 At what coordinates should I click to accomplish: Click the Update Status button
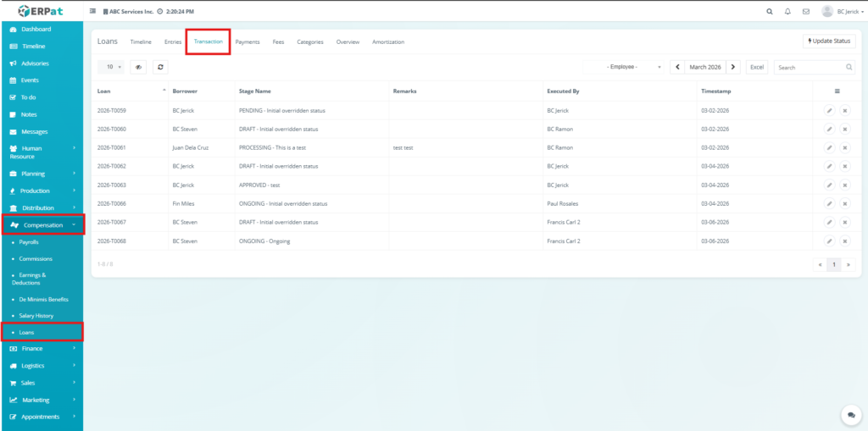pyautogui.click(x=829, y=41)
